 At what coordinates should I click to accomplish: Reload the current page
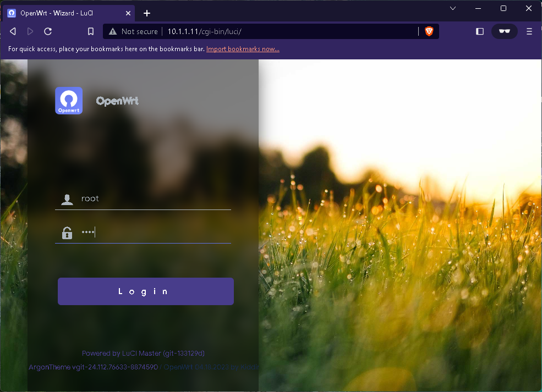48,31
